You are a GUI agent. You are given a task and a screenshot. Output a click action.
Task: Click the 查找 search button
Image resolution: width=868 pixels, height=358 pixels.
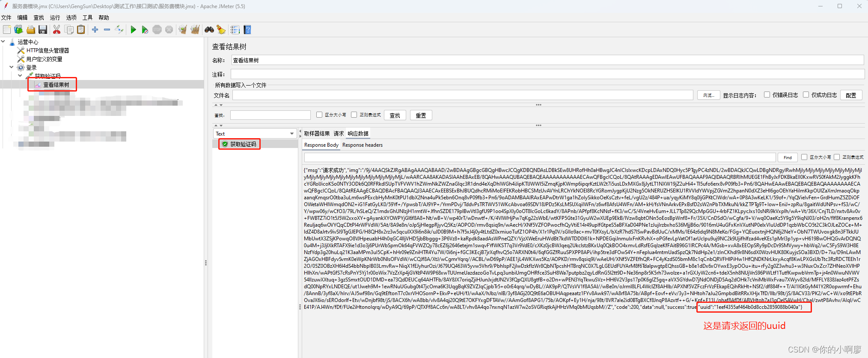[x=395, y=115]
